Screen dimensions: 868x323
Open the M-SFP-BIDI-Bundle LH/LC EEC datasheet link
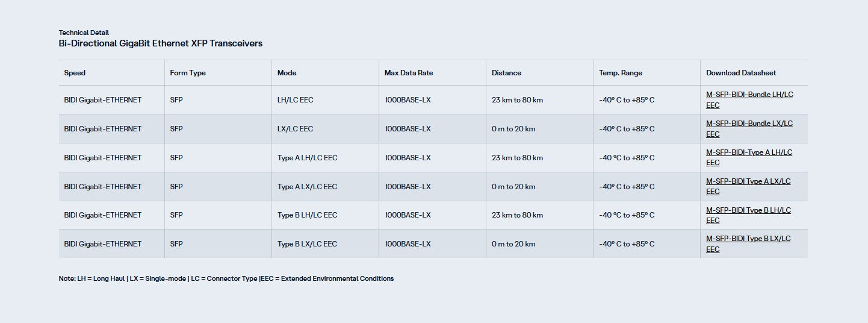coord(749,95)
